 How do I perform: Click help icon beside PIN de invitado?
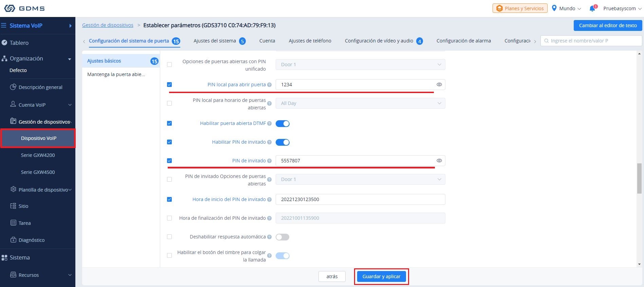click(269, 161)
